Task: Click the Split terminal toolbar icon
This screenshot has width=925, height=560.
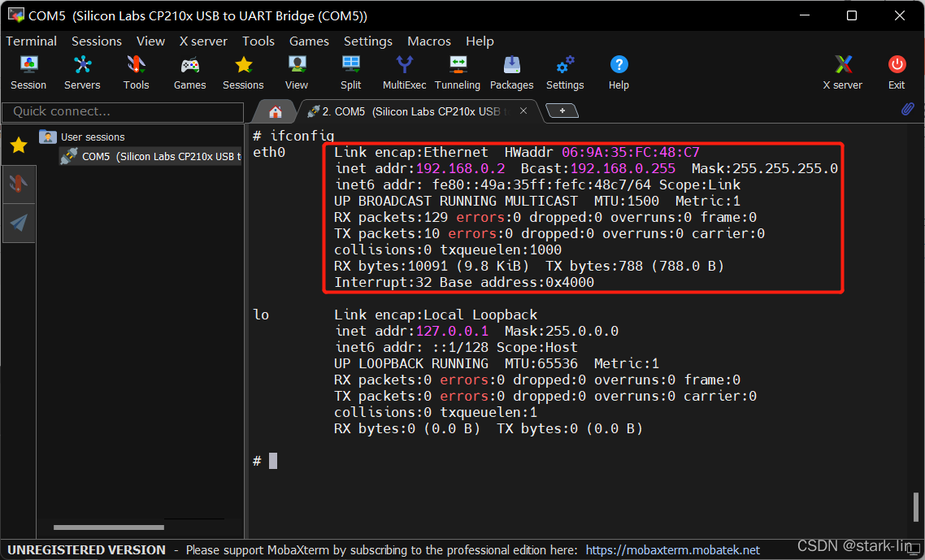Action: [350, 72]
